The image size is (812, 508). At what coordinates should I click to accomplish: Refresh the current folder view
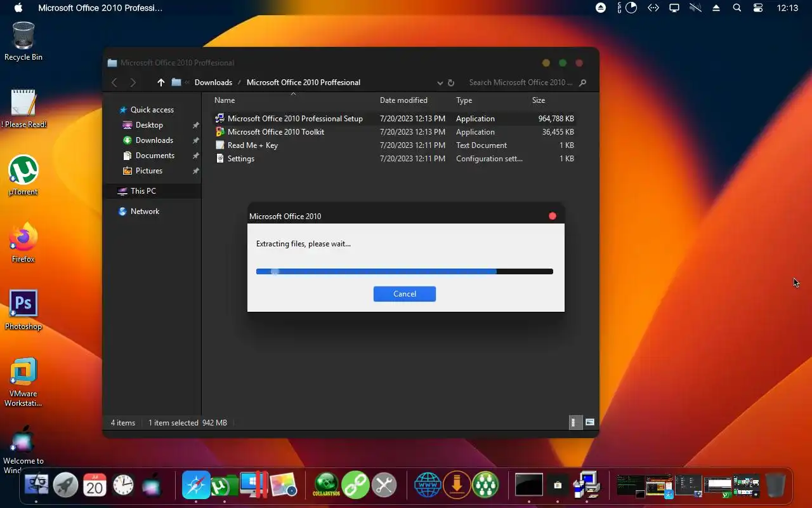coord(451,83)
